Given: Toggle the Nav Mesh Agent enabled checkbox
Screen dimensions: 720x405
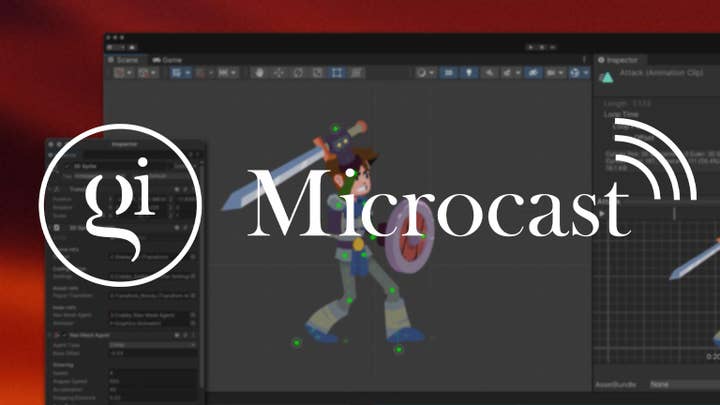Looking at the screenshot, I should [64, 335].
